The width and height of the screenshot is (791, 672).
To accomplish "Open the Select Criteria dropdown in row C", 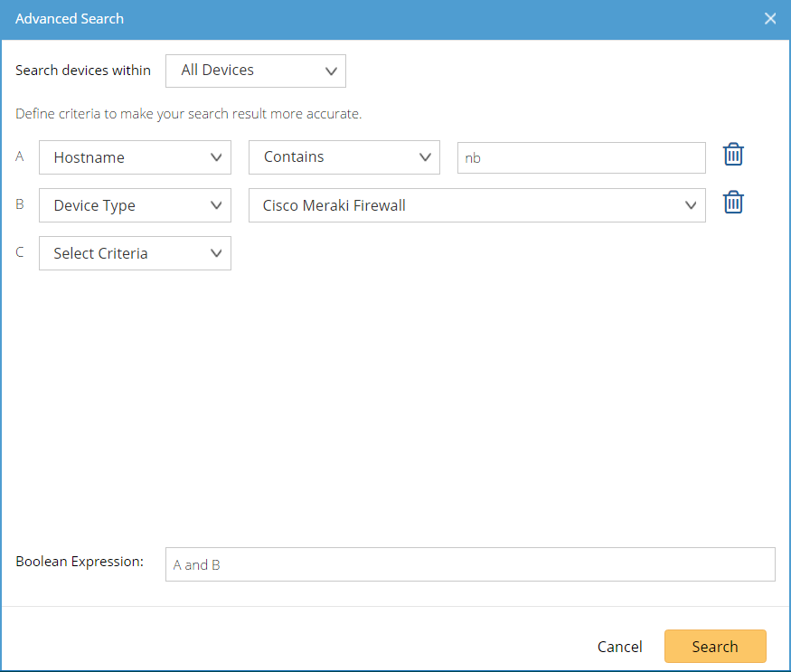I will (135, 253).
